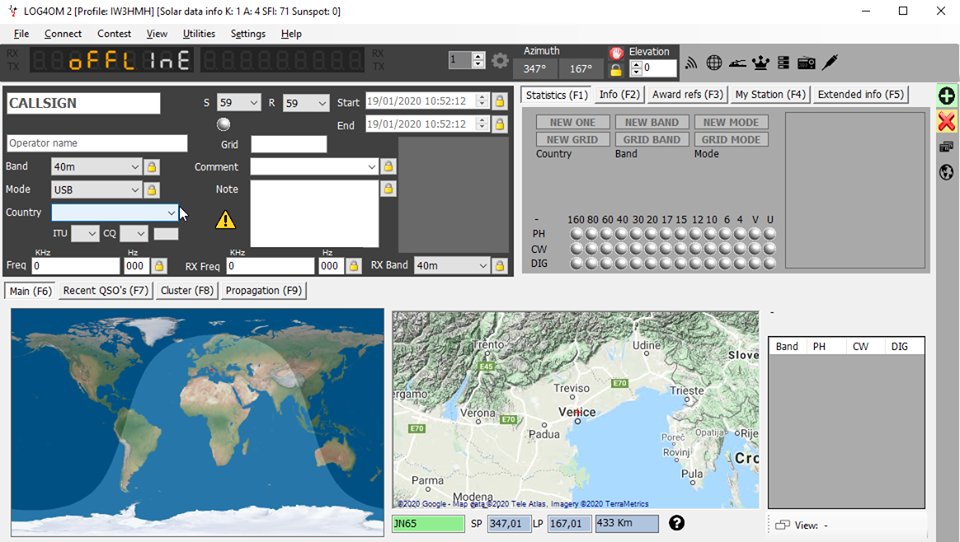Click the CALLSIGN input field
Screen dimensions: 960x542
click(83, 103)
